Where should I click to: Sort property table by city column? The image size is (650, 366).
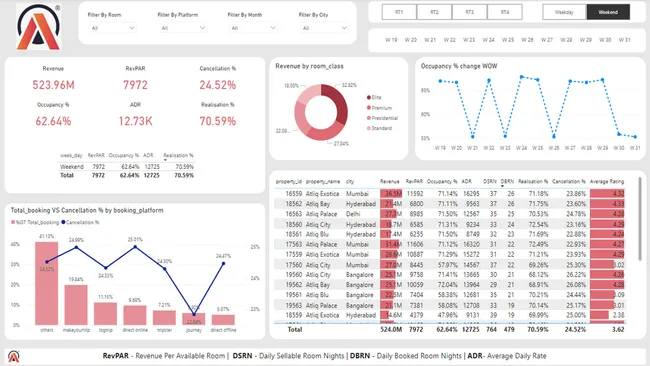(350, 182)
